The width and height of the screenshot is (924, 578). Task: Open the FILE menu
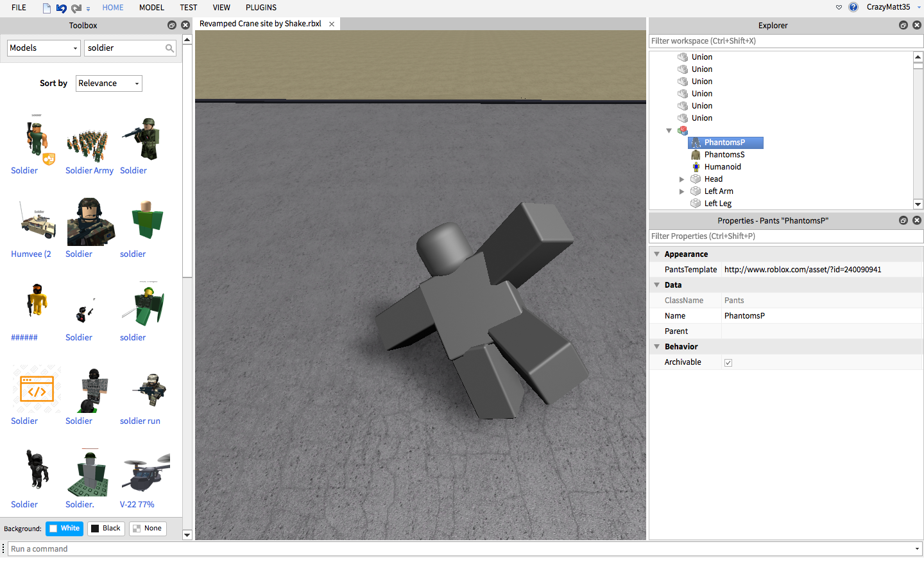19,8
